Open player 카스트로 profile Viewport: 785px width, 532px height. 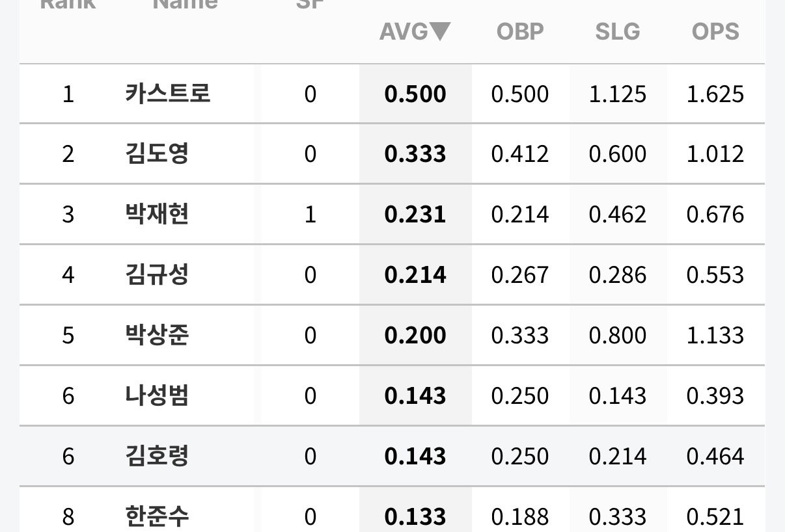point(168,94)
